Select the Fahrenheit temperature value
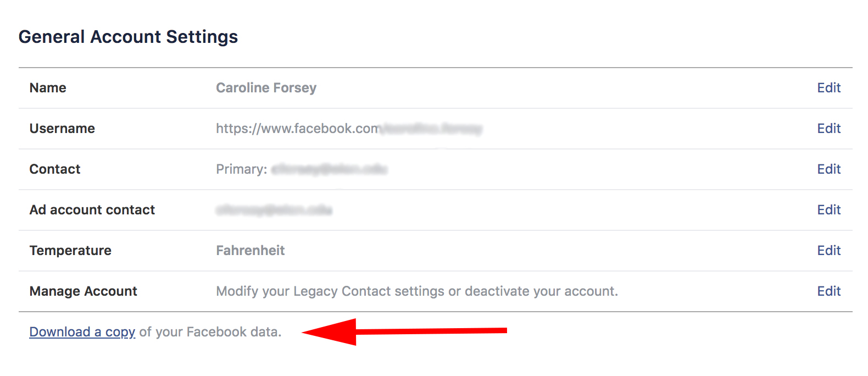The width and height of the screenshot is (868, 376). pyautogui.click(x=250, y=251)
